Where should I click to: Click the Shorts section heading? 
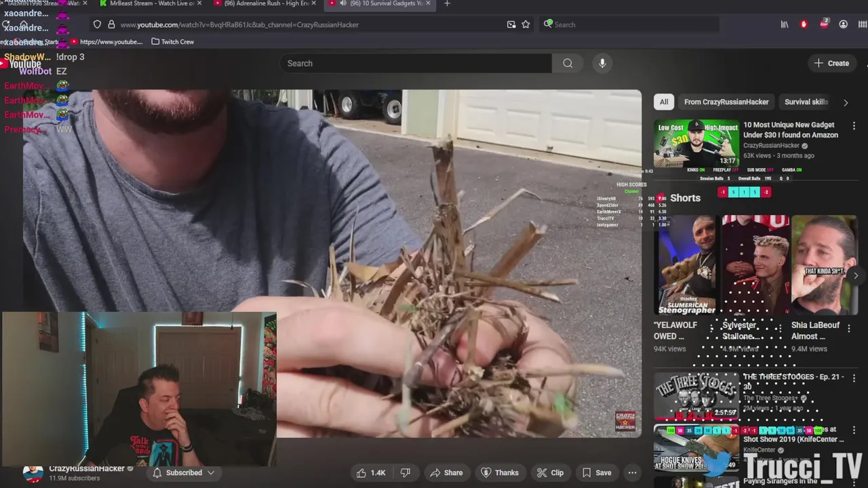tap(685, 198)
